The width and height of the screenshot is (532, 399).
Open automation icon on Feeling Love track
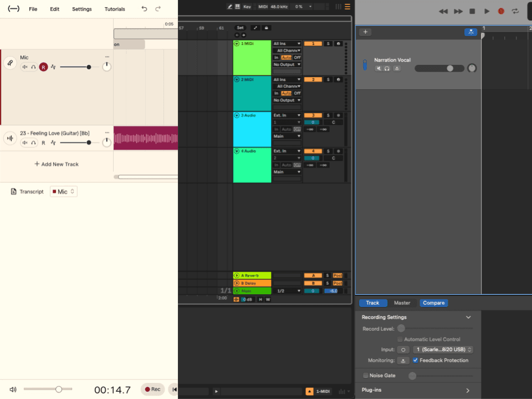coord(53,142)
